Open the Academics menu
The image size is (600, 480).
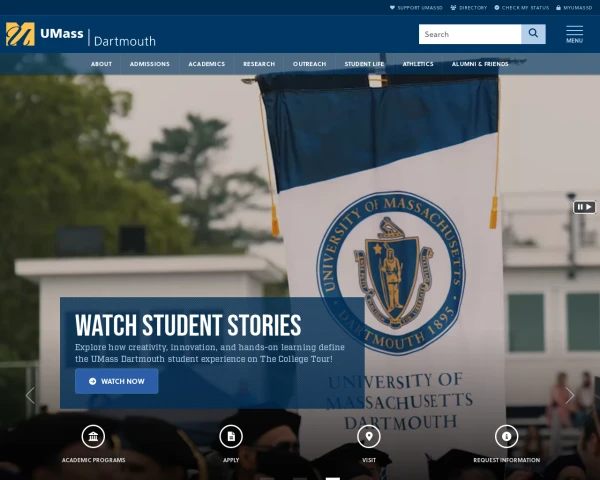[x=207, y=64]
